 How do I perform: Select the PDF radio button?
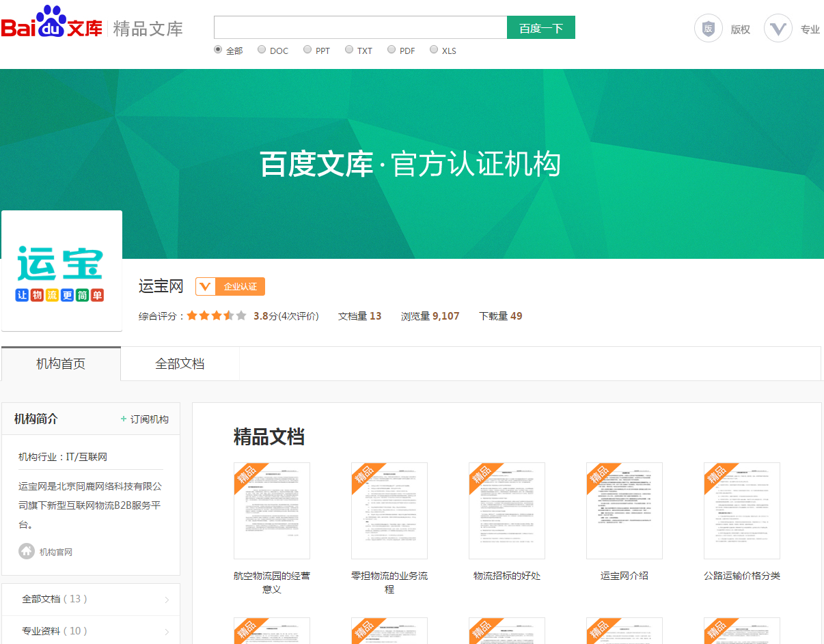392,49
